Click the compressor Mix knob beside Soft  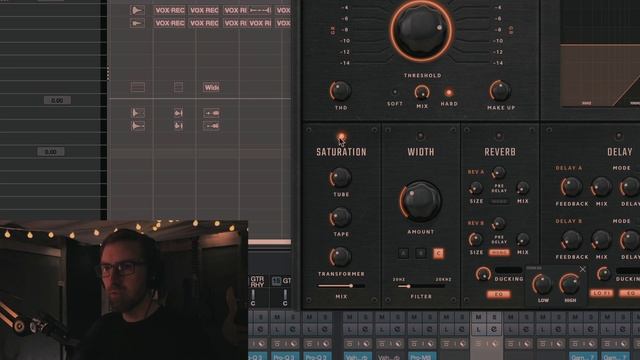click(422, 92)
